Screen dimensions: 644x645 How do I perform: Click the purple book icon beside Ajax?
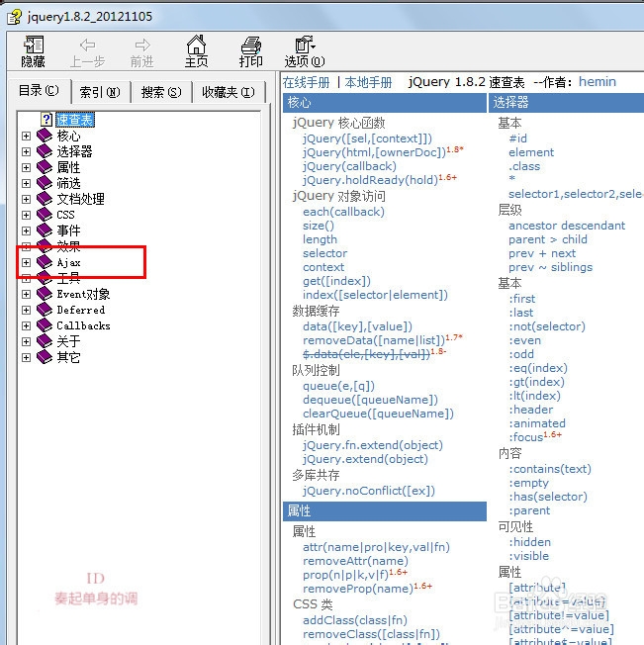tap(45, 262)
